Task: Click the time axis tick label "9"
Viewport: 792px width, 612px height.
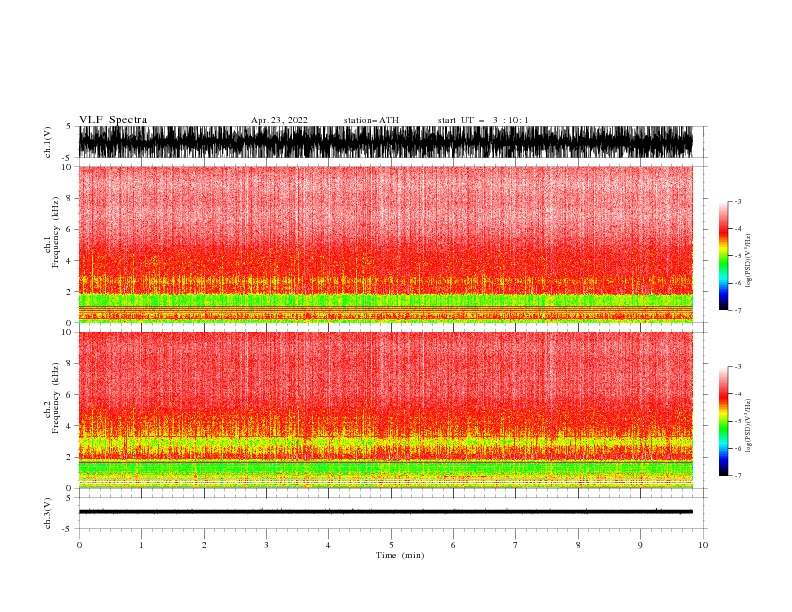Action: (x=640, y=545)
